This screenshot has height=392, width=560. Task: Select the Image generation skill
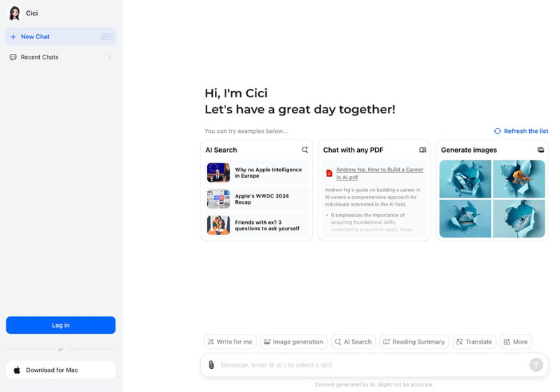(x=293, y=342)
